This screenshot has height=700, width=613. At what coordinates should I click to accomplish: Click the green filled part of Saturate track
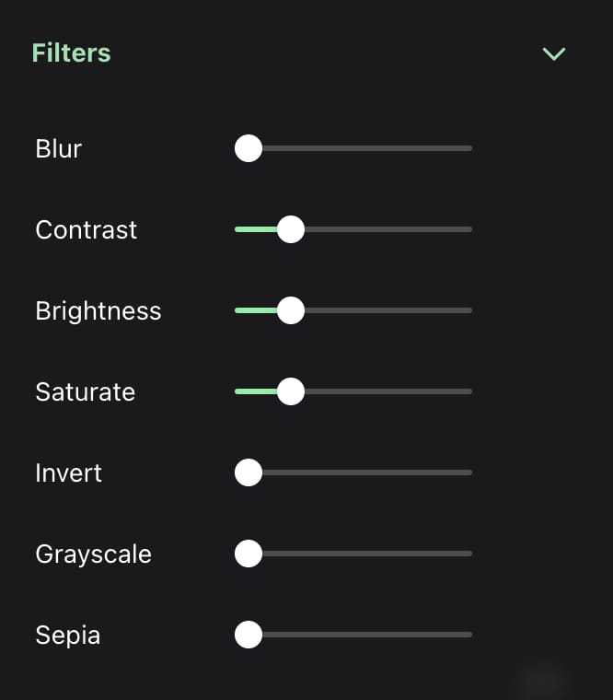[x=255, y=391]
